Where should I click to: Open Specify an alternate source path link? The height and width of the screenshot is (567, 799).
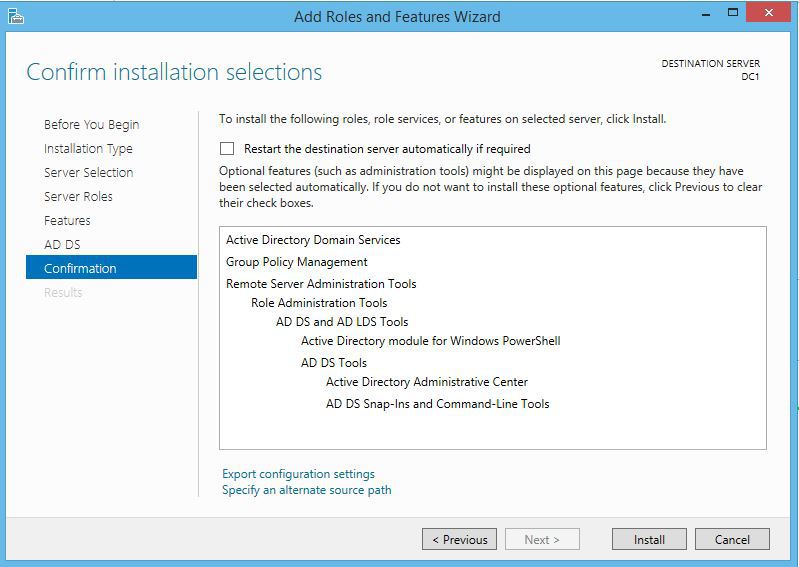(307, 490)
